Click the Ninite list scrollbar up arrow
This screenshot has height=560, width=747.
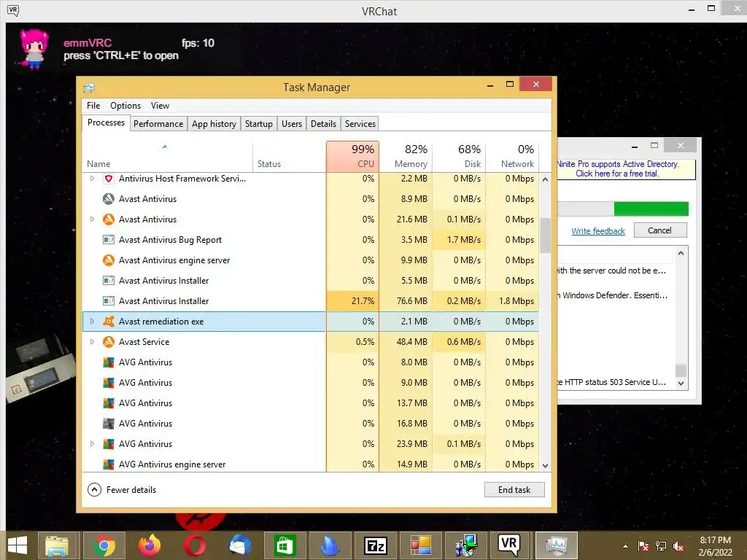click(681, 253)
